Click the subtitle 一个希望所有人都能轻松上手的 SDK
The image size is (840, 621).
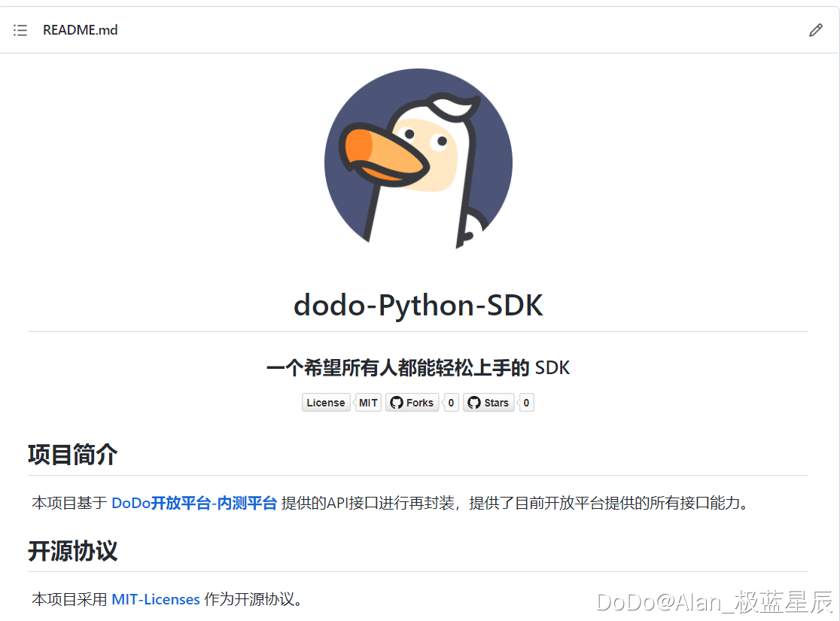[418, 367]
